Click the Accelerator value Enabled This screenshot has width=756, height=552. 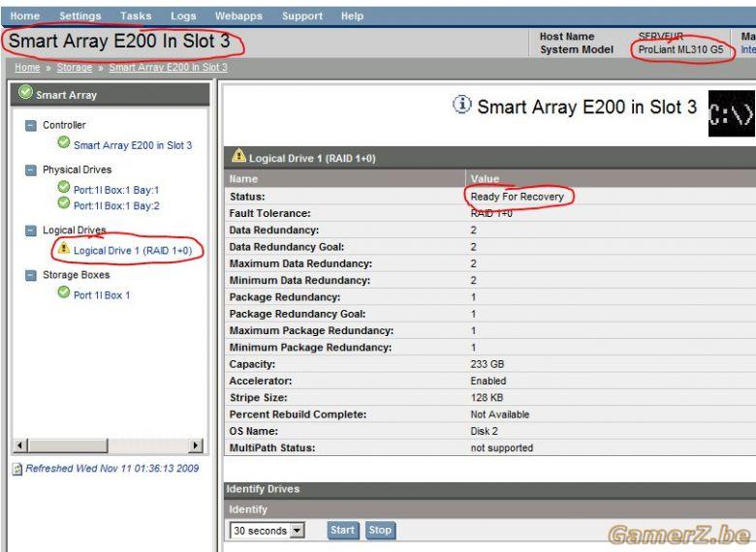[488, 381]
